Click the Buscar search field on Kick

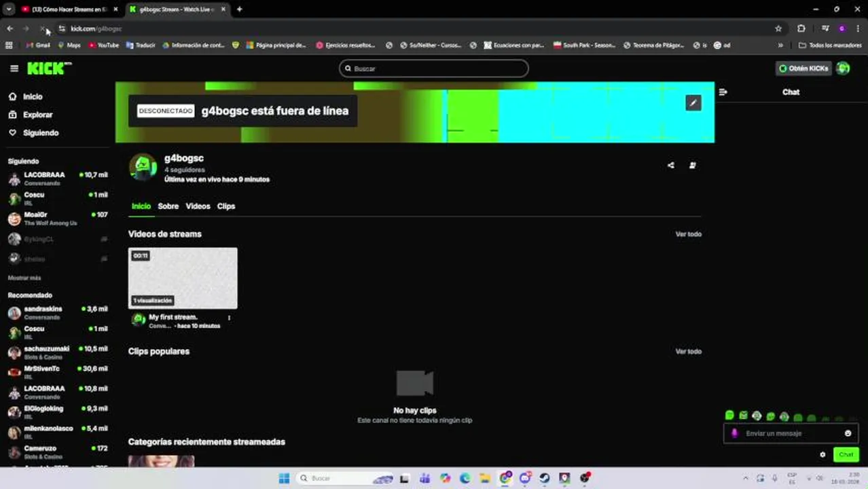pos(434,69)
